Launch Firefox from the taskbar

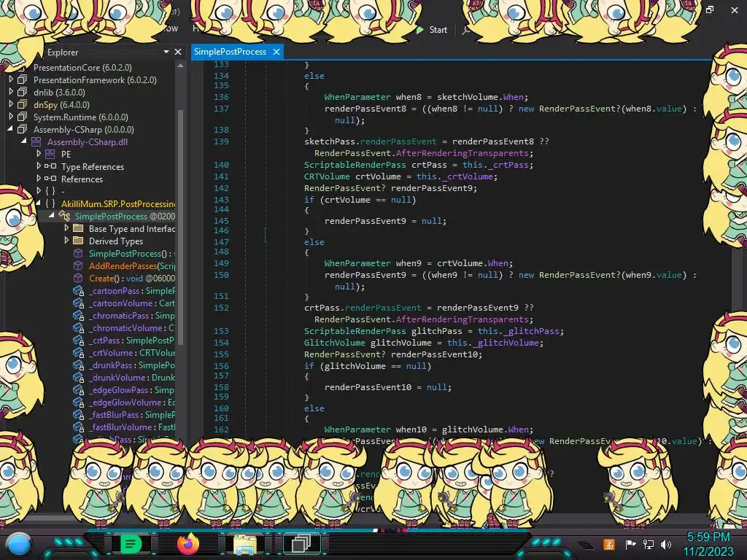click(x=188, y=544)
